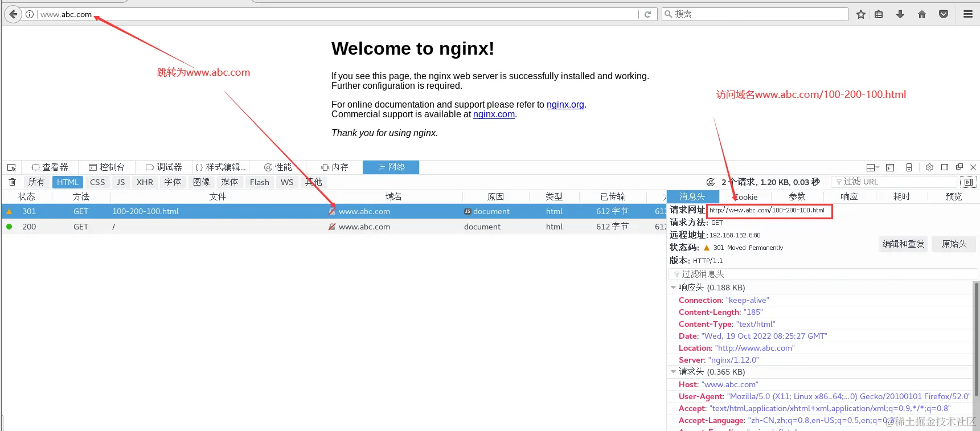Bookmark this page with the star icon

tap(861, 14)
